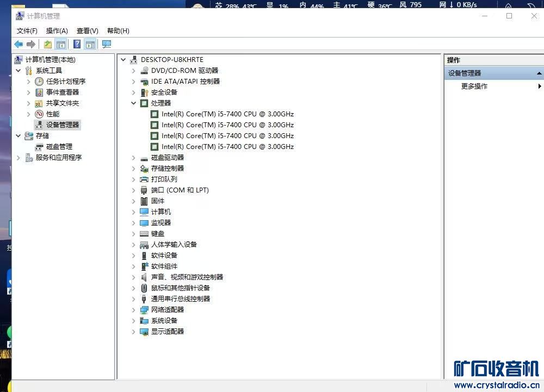Click the 显示适配器 icon

[144, 332]
